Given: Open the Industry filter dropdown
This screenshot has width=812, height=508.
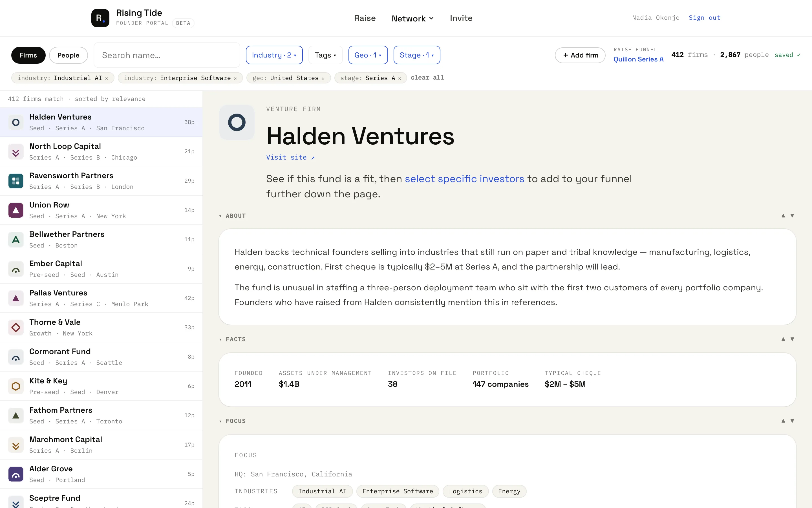Looking at the screenshot, I should click(274, 55).
